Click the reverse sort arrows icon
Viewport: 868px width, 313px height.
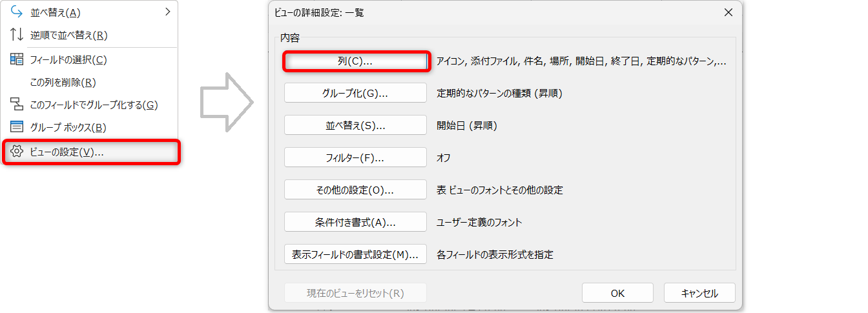pyautogui.click(x=17, y=35)
